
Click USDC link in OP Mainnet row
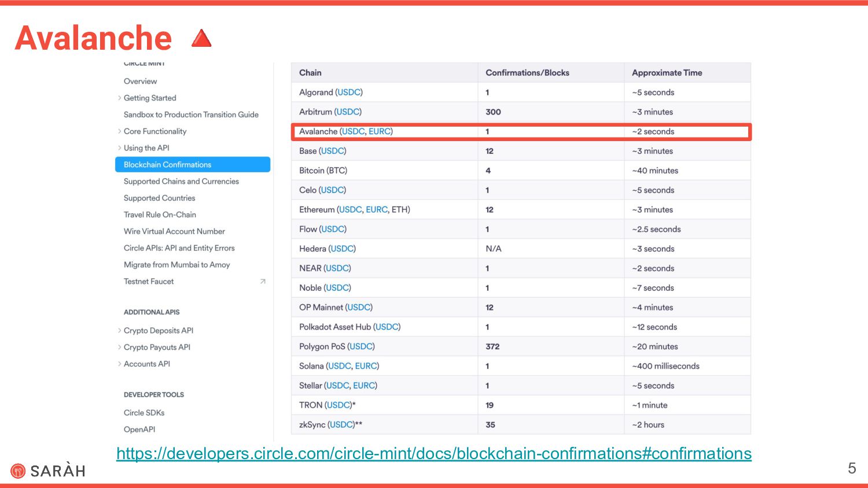coord(359,308)
